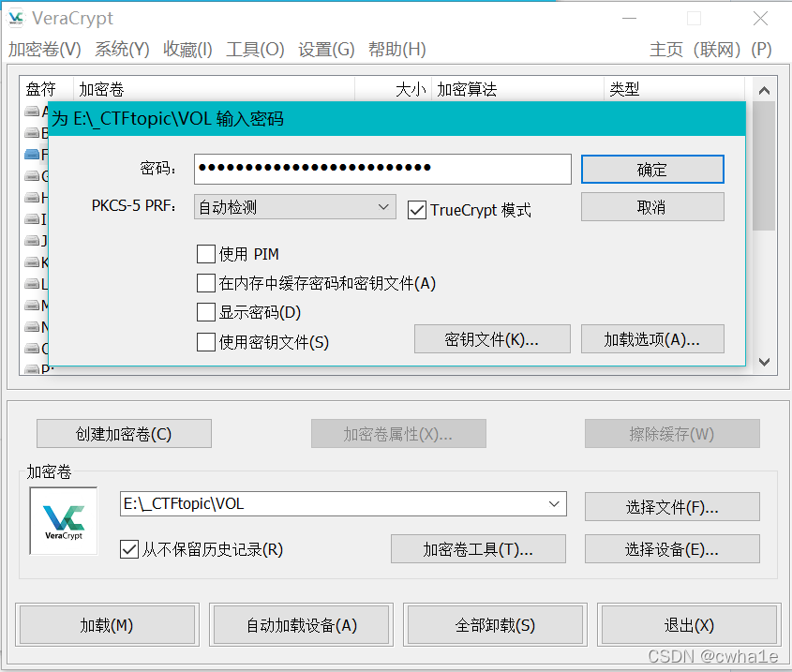Enable the 使用密钥文件(S) checkbox
Screen dimensions: 792x672
coord(205,342)
